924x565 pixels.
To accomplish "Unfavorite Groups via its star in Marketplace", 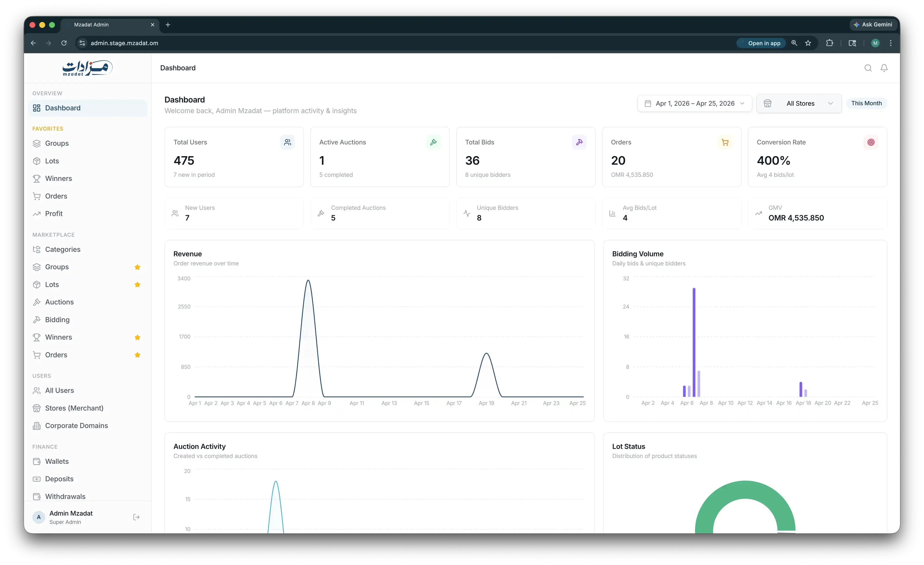I will [137, 267].
